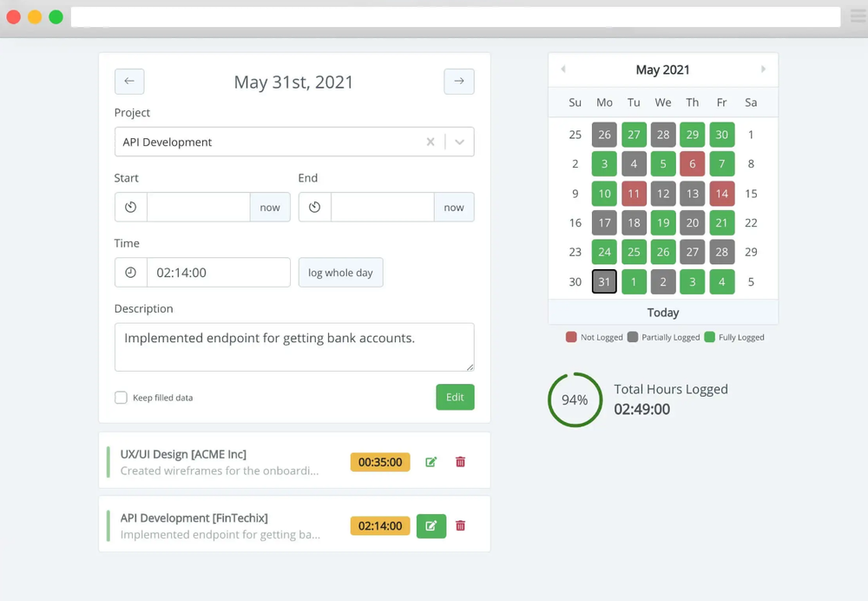Open the browser hamburger menu

click(858, 17)
